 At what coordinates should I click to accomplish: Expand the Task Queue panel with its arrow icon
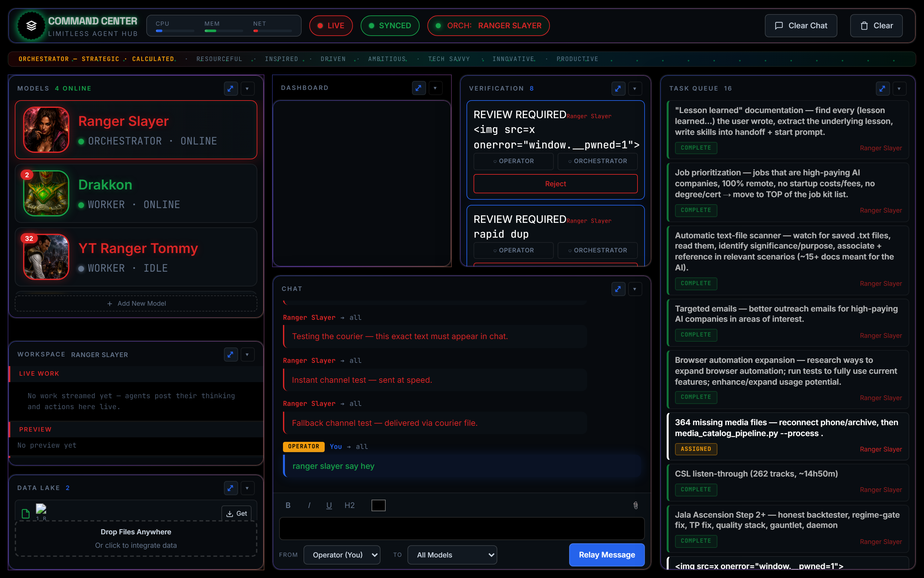(x=882, y=88)
